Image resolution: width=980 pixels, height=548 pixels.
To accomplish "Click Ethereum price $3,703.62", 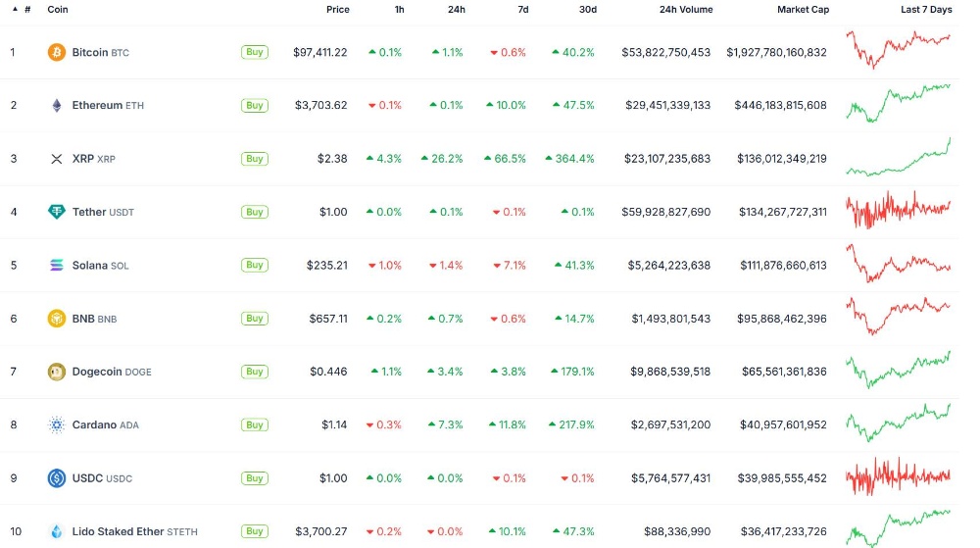I will click(321, 106).
